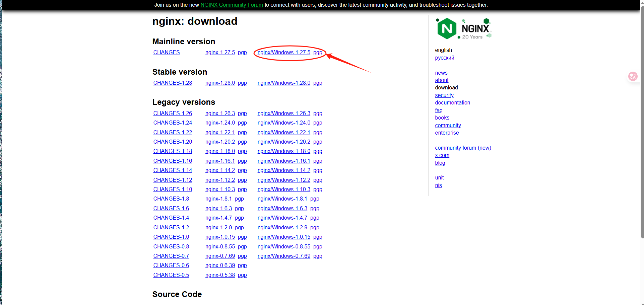Open community forum (new) link

tap(463, 148)
